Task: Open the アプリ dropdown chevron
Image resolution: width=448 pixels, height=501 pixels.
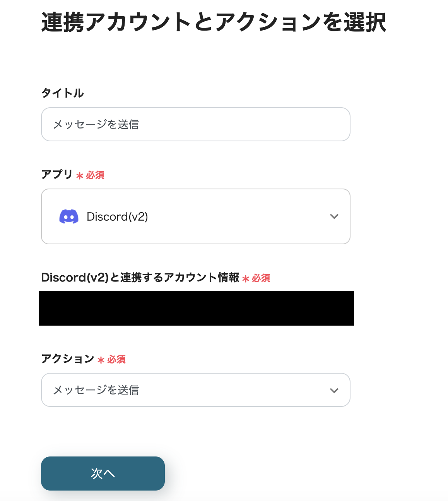Action: (334, 216)
